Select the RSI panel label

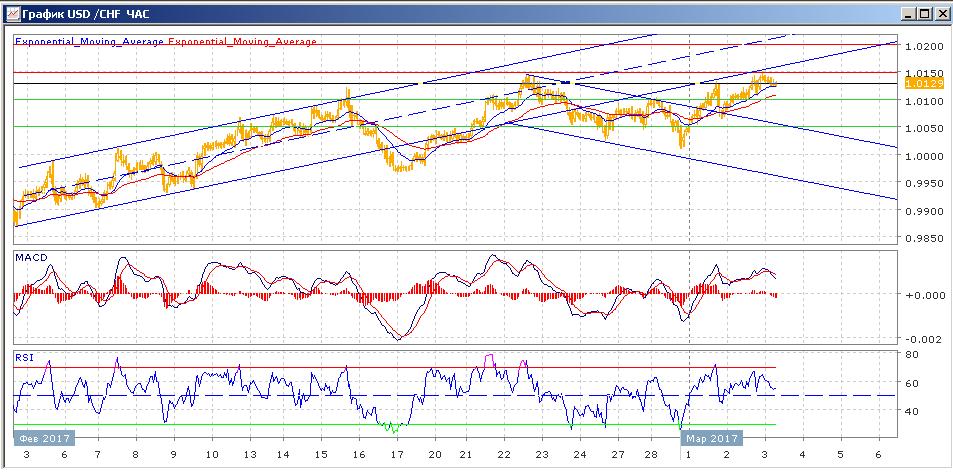point(24,358)
